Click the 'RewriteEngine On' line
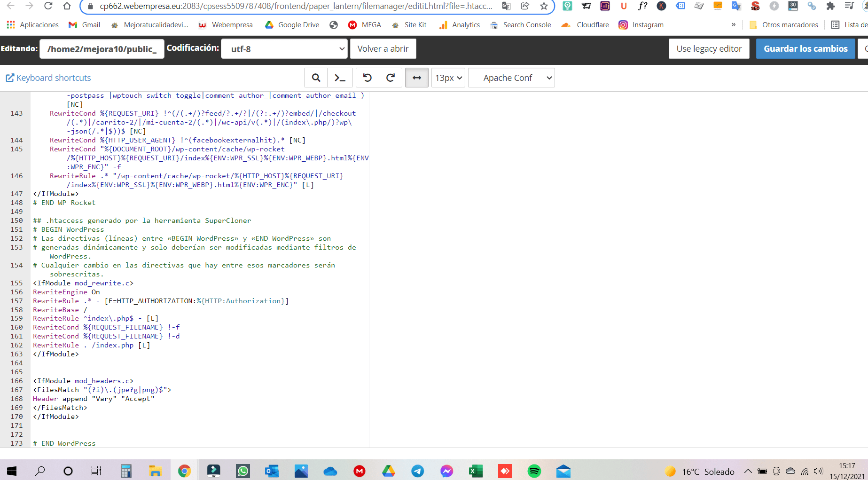 point(66,292)
